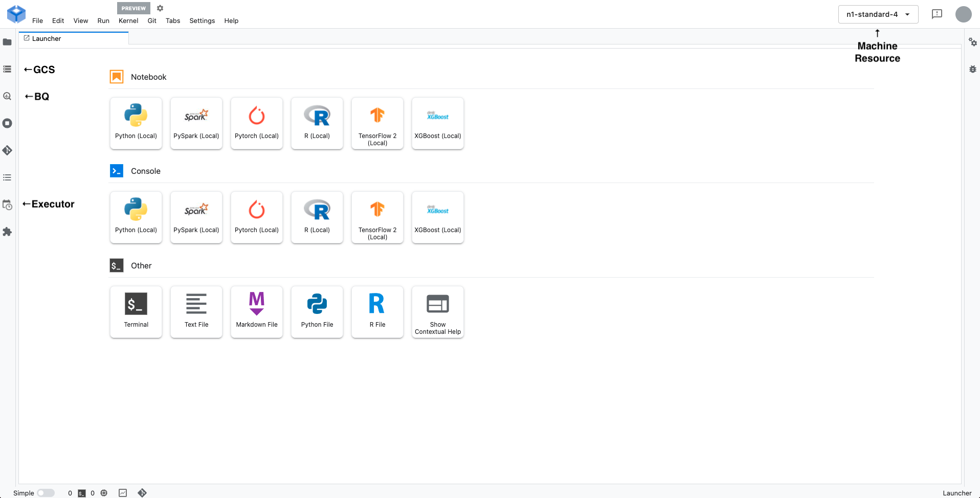Launch PySpark (Local) notebook
The width and height of the screenshot is (980, 498).
pos(196,123)
